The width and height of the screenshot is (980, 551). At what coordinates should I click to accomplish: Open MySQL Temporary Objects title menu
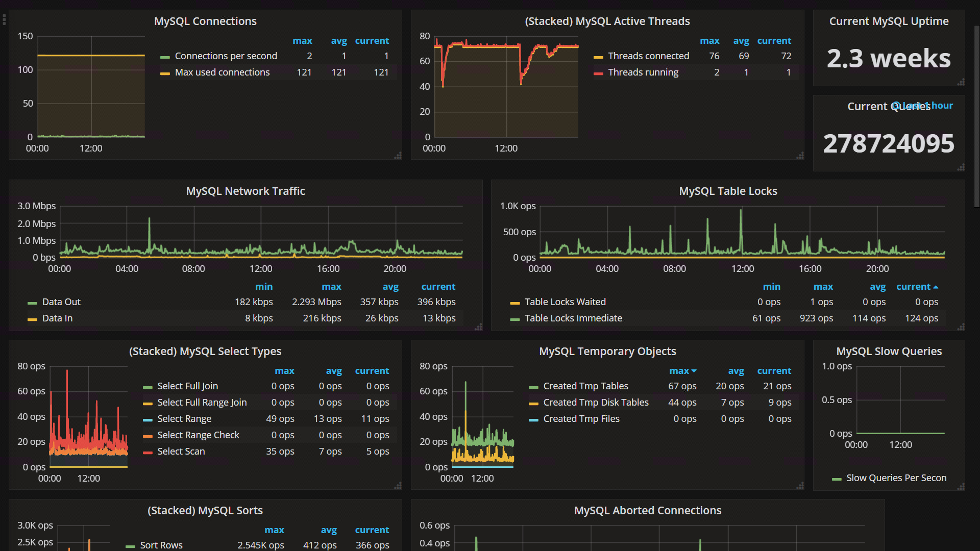(607, 352)
